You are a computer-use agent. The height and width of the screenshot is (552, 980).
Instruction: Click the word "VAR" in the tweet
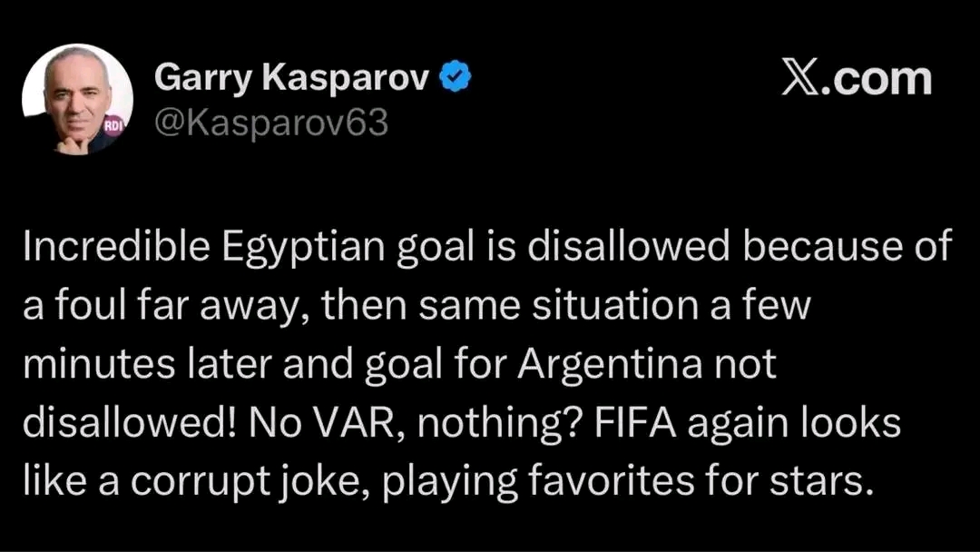[358, 423]
